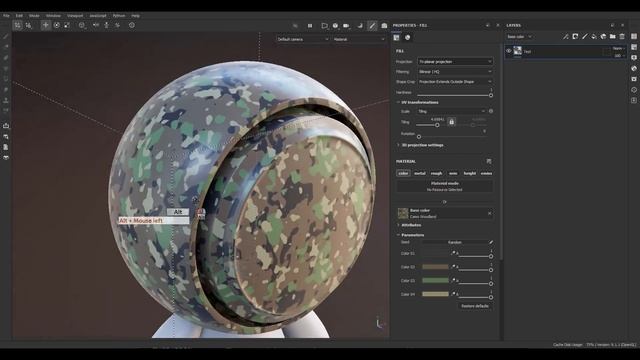Toggle the nrm material channel
The height and width of the screenshot is (360, 640).
coord(453,173)
